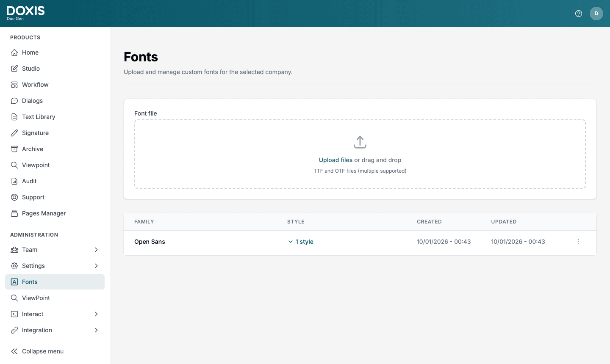Click the ViewPoint magnifier icon under Administration
Image resolution: width=610 pixels, height=364 pixels.
coord(14,298)
